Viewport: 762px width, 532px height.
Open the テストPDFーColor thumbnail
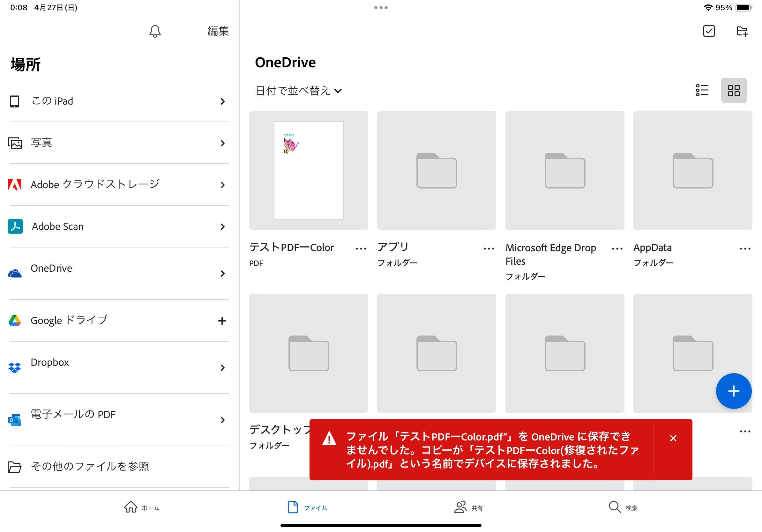coord(308,171)
